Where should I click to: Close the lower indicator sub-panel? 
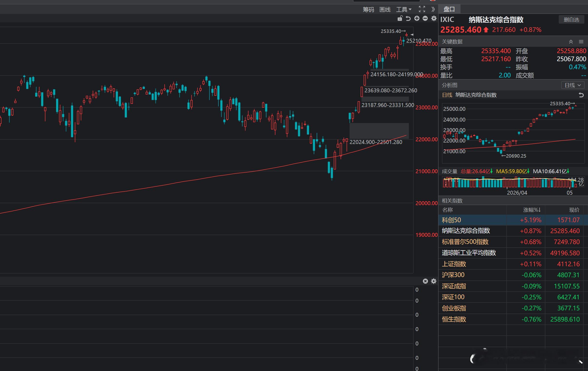point(425,281)
